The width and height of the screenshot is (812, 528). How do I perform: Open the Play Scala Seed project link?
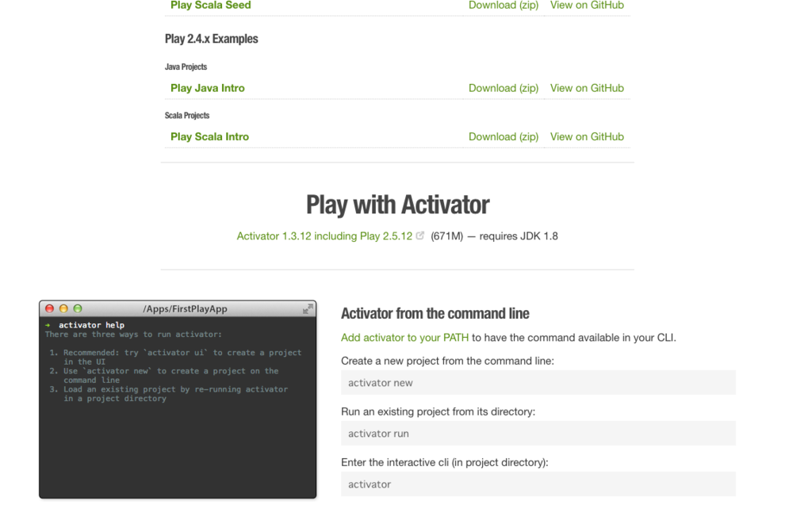[x=210, y=6]
